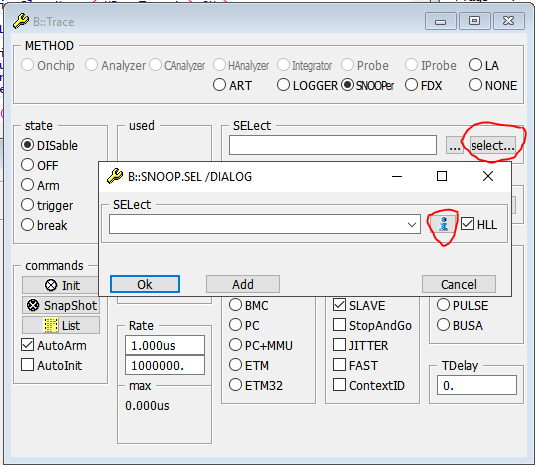Cancel the SNOOP.SEL dialog

tap(459, 284)
